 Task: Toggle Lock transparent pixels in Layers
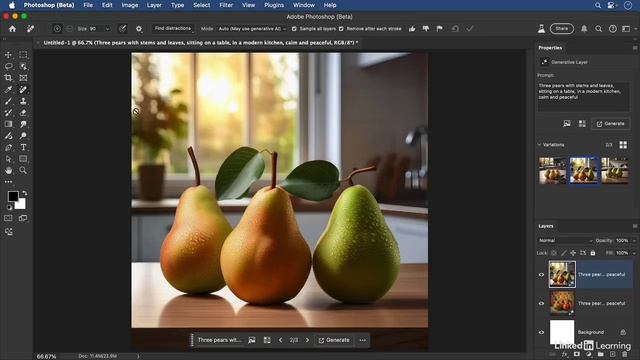(554, 253)
